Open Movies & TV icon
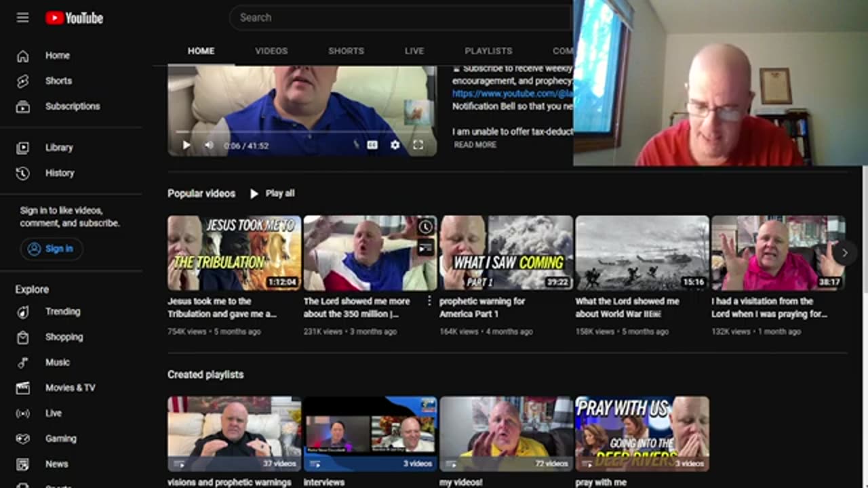Image resolution: width=868 pixels, height=488 pixels. 23,388
